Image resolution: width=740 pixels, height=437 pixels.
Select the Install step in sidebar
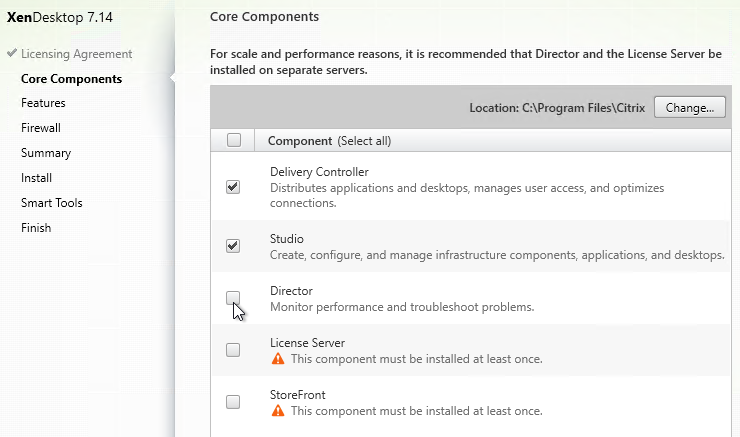(36, 178)
